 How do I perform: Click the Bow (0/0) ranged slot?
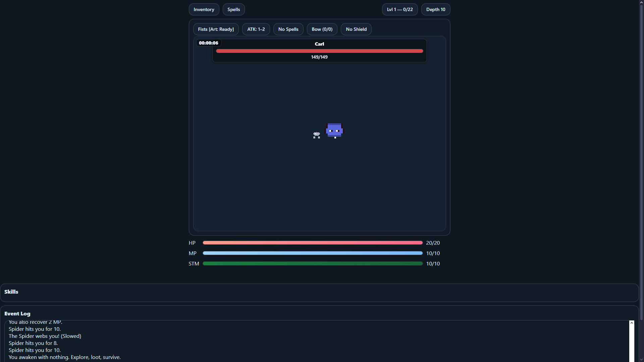click(322, 29)
